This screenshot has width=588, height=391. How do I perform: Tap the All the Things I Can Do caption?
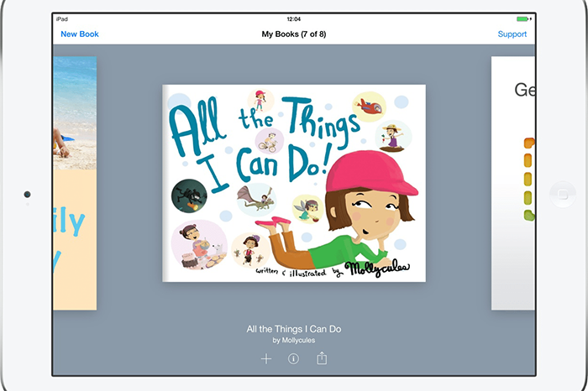(294, 329)
